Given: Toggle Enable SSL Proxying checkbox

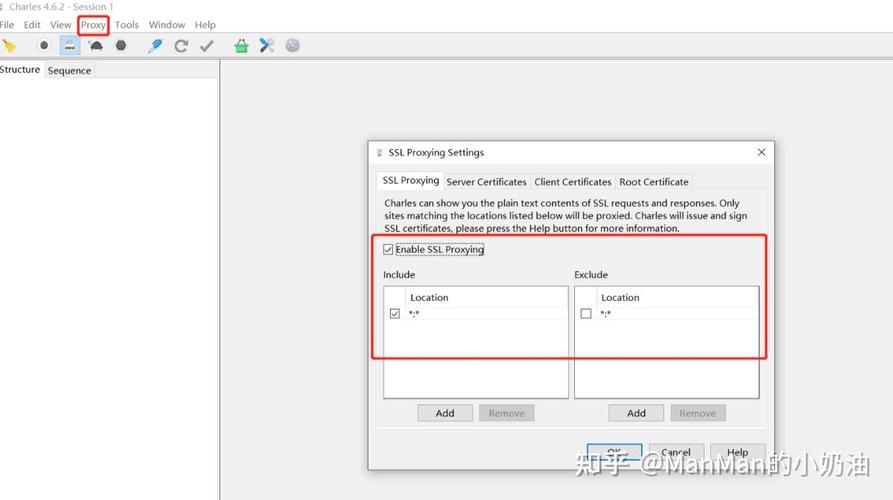Looking at the screenshot, I should tap(388, 249).
